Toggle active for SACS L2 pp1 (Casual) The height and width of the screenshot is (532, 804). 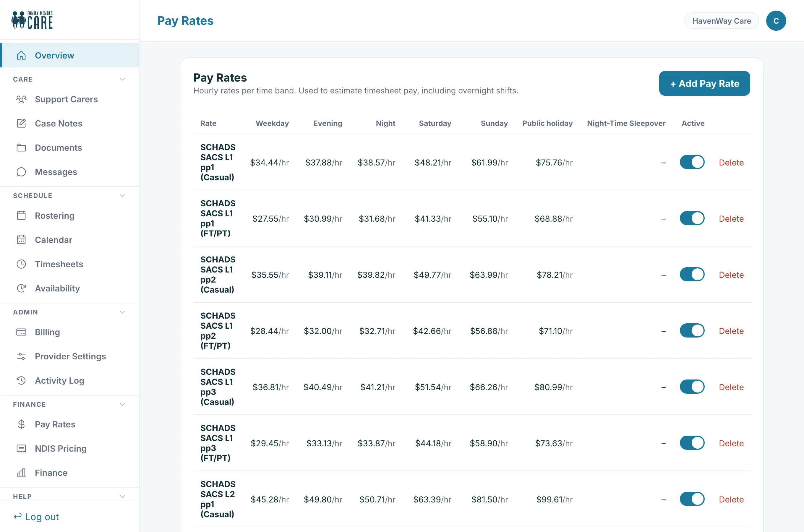(x=692, y=499)
